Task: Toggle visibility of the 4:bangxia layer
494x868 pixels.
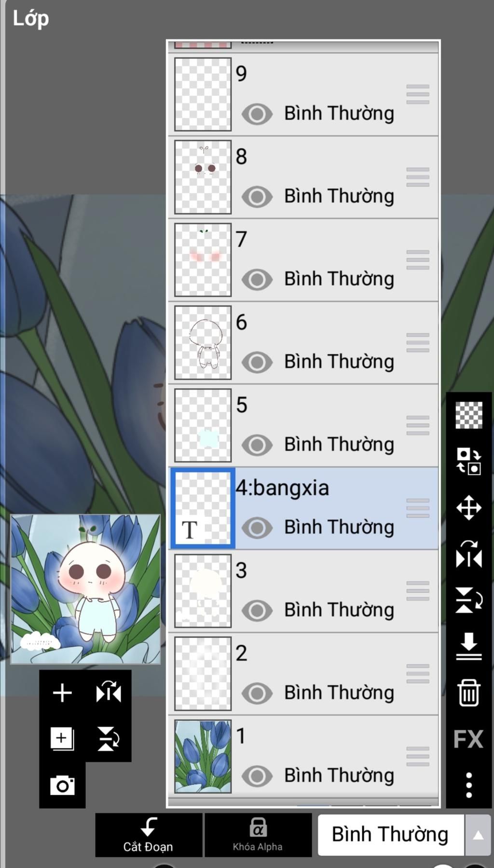Action: (x=257, y=528)
